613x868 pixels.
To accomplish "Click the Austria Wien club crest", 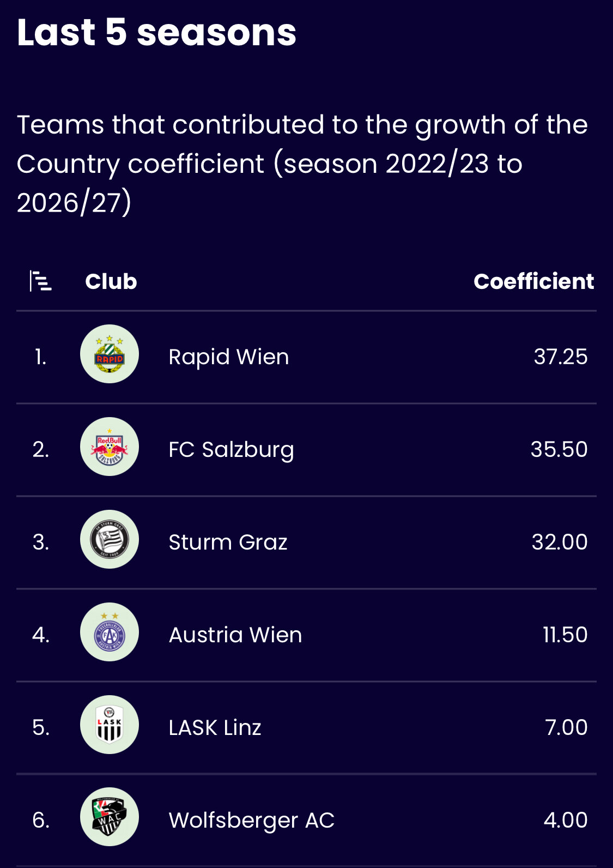I will pyautogui.click(x=110, y=632).
